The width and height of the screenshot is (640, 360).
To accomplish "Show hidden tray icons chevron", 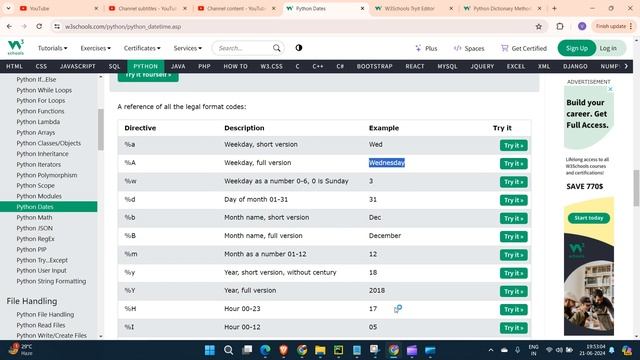I will [x=491, y=350].
